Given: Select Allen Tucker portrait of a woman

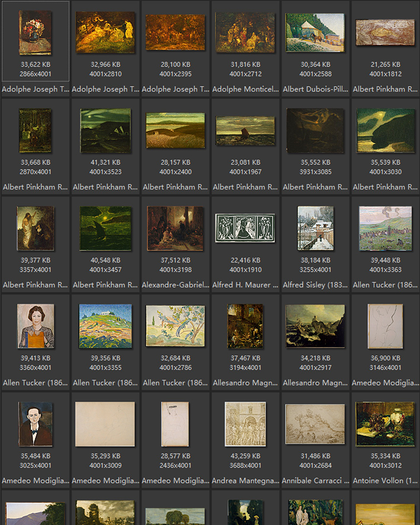Looking at the screenshot, I should [x=35, y=325].
